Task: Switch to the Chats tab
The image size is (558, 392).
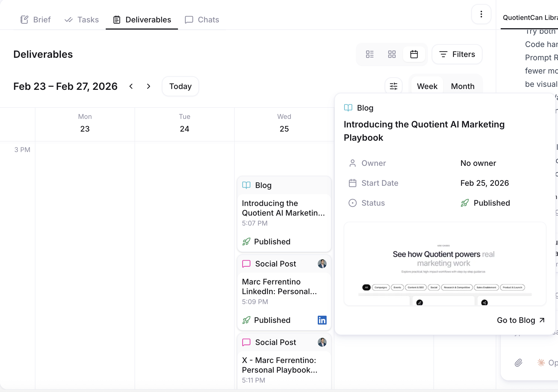Action: (x=202, y=20)
